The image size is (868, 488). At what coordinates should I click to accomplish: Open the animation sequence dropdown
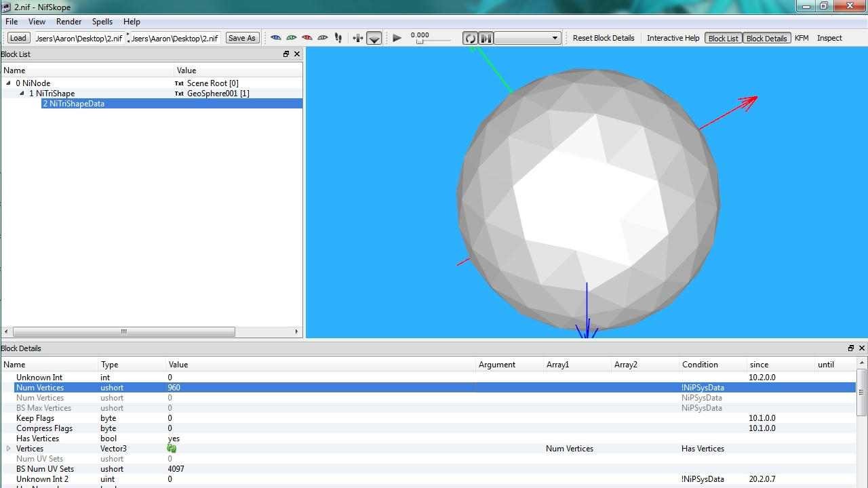point(528,38)
